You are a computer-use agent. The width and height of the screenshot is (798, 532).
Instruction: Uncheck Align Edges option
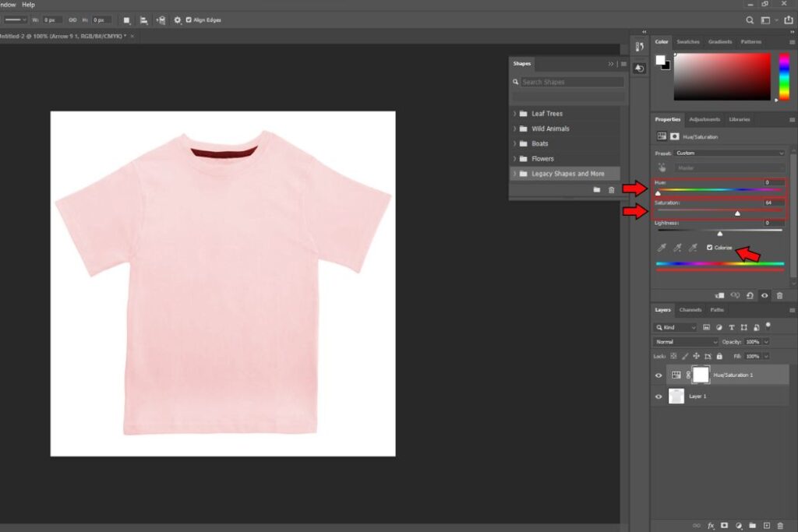coord(189,20)
